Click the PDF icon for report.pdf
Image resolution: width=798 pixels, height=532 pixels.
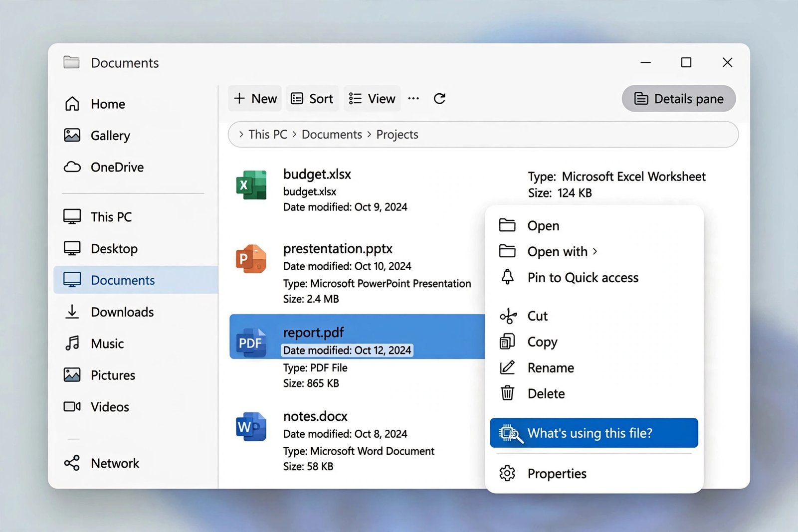point(251,343)
